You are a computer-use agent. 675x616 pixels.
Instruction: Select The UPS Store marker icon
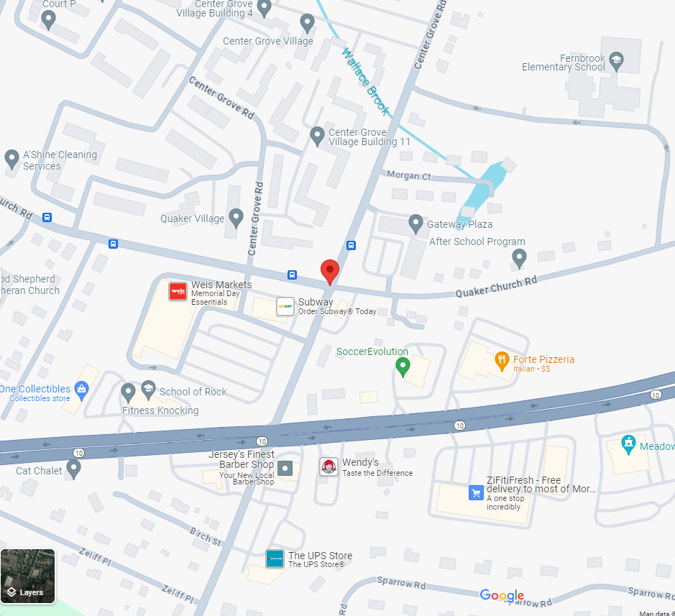[275, 558]
